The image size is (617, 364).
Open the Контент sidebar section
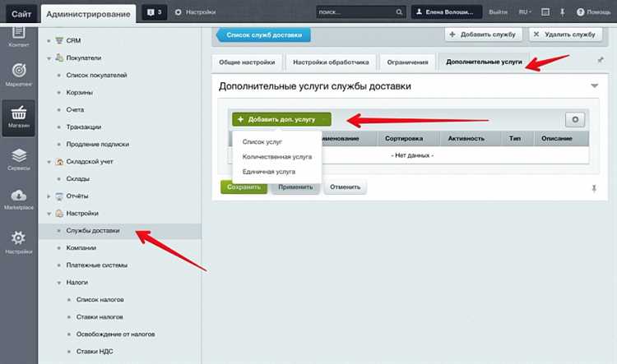click(18, 37)
